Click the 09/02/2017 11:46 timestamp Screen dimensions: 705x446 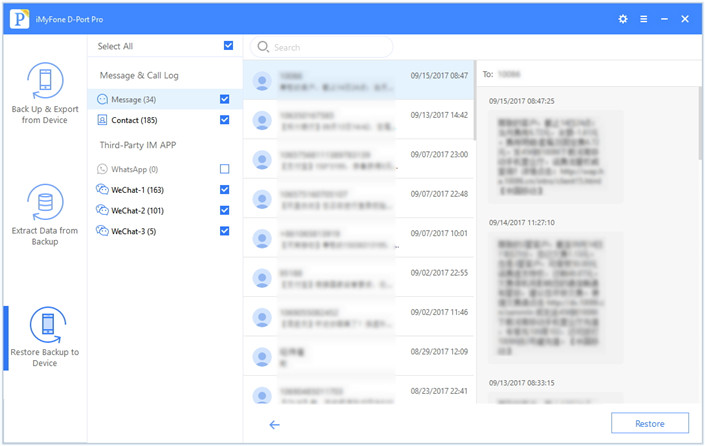(439, 312)
